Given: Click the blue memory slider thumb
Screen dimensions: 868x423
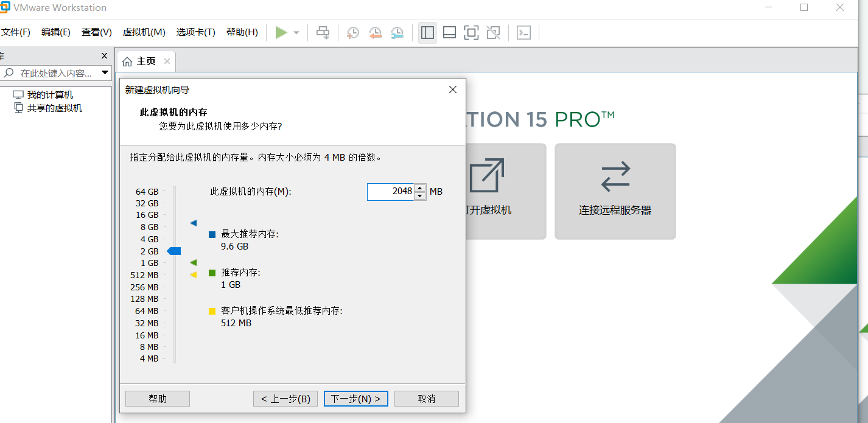Looking at the screenshot, I should point(174,251).
